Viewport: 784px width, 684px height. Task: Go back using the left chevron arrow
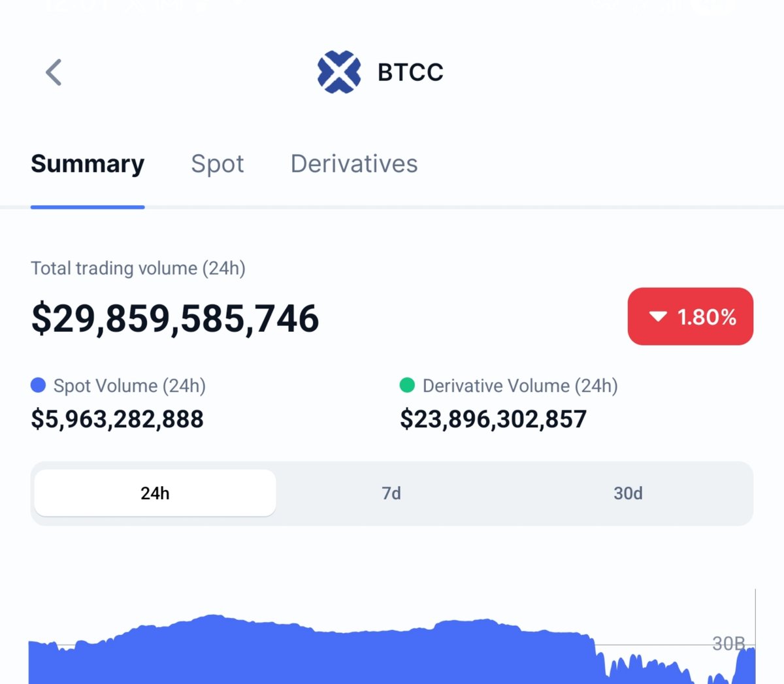click(54, 72)
